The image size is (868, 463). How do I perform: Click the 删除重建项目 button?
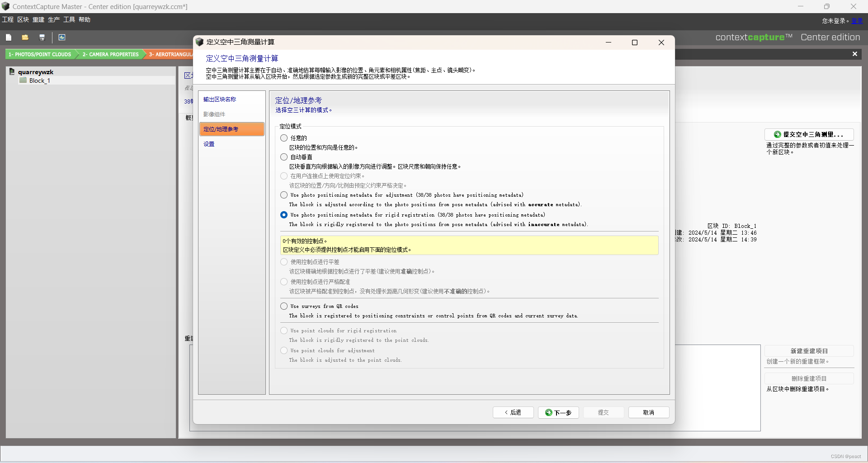pyautogui.click(x=809, y=378)
